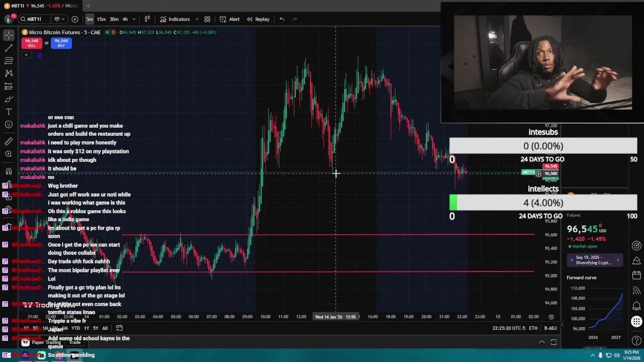Open the calendar panel in right sidebar
The width and height of the screenshot is (644, 362).
point(636,275)
